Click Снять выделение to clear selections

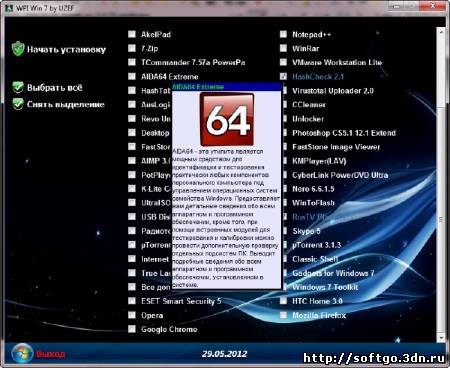[66, 104]
